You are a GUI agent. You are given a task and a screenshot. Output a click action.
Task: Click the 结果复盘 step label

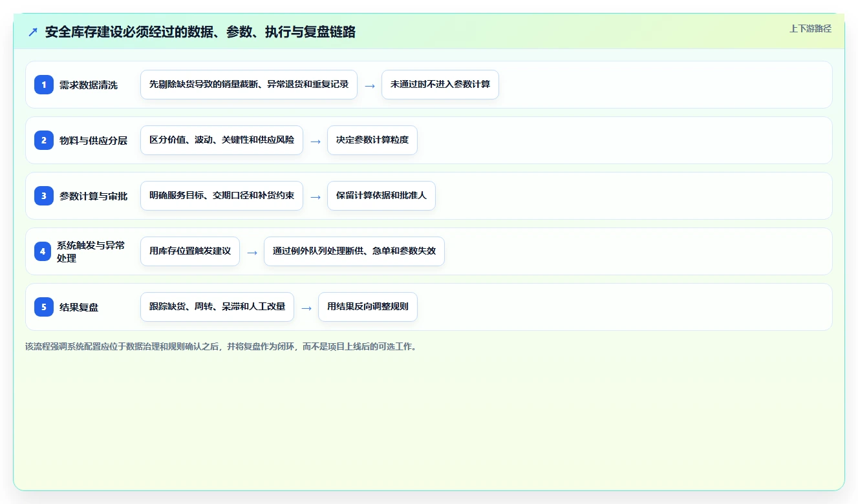(x=79, y=307)
